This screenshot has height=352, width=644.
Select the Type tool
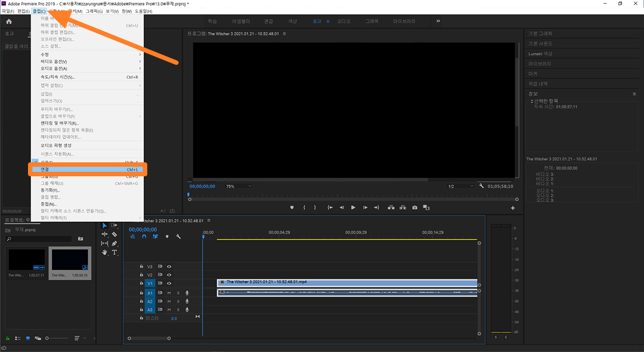[115, 252]
